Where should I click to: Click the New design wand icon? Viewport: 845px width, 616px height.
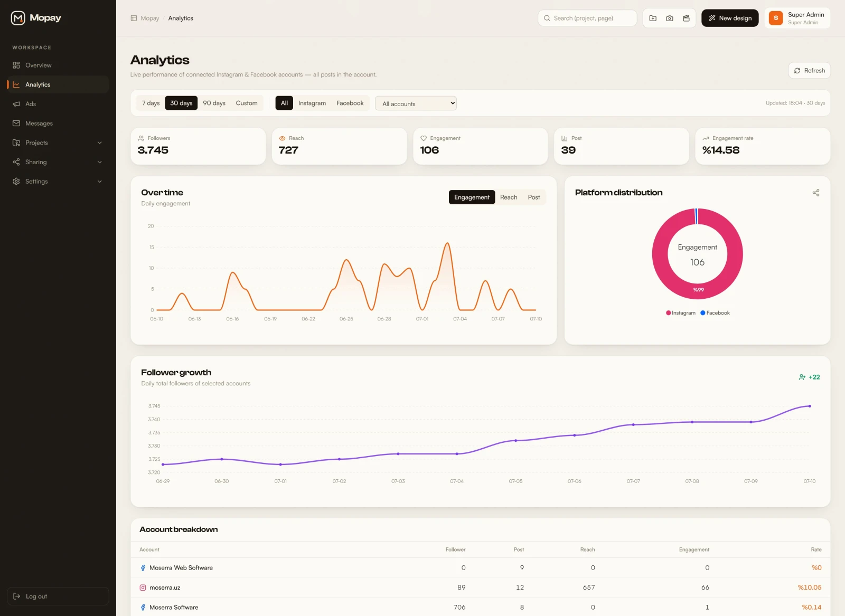coord(712,18)
